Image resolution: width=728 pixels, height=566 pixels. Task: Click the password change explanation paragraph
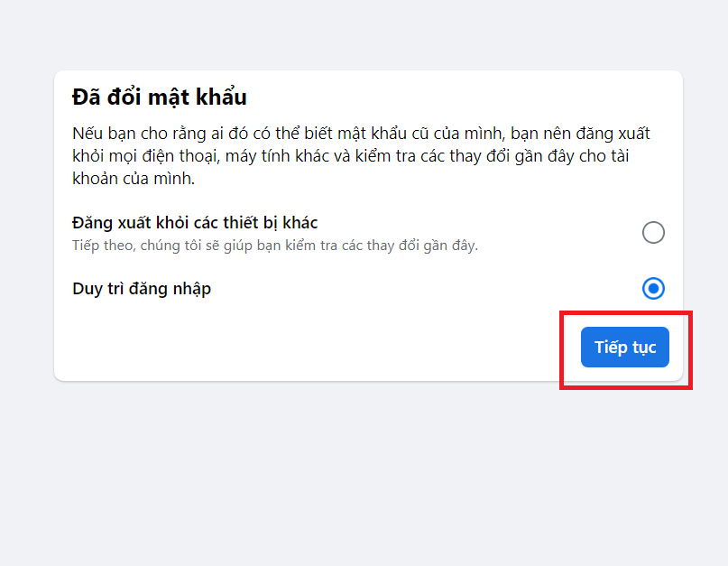pos(361,155)
